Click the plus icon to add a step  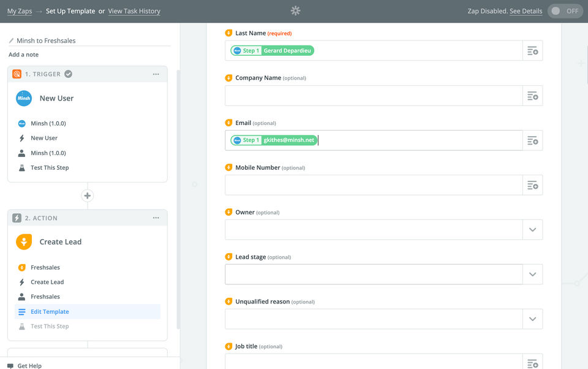[x=88, y=196]
